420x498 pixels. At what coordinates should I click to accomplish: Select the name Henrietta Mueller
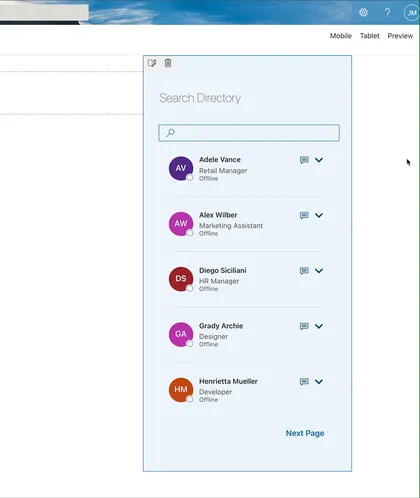(228, 381)
